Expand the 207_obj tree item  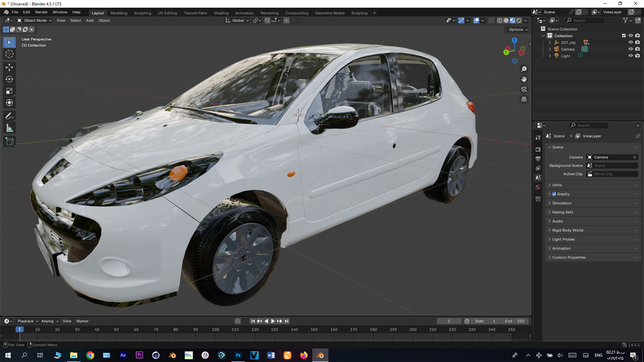coord(550,43)
